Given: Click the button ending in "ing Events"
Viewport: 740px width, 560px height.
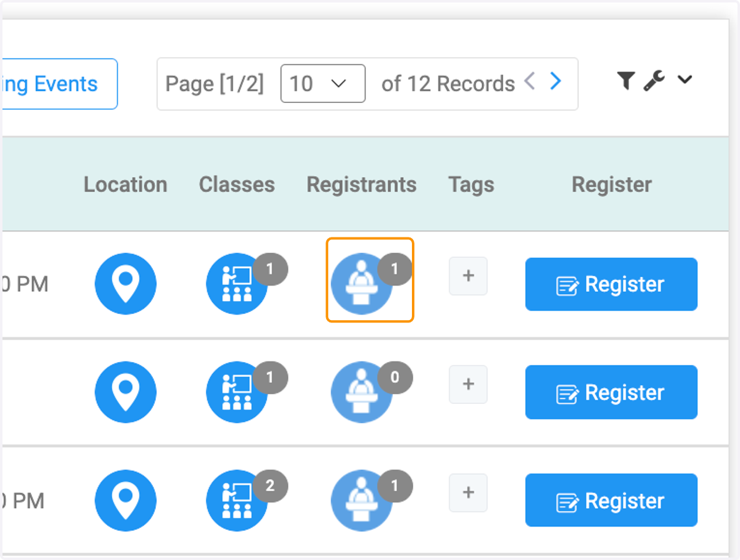Looking at the screenshot, I should point(59,84).
